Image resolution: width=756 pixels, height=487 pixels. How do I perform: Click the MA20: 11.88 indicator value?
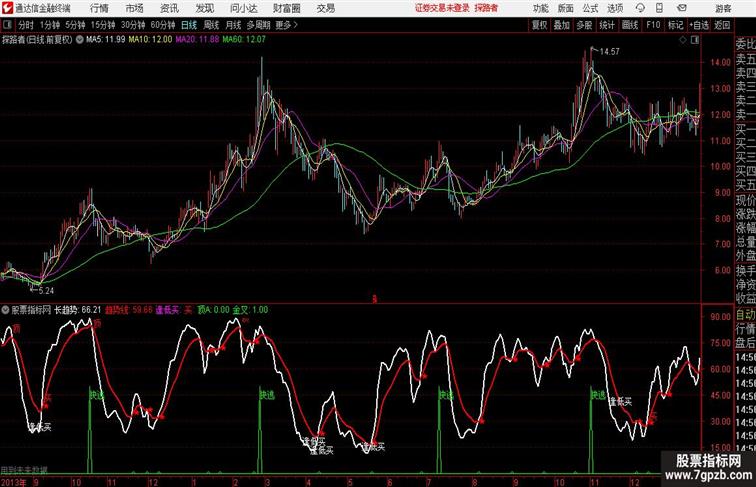pyautogui.click(x=197, y=40)
